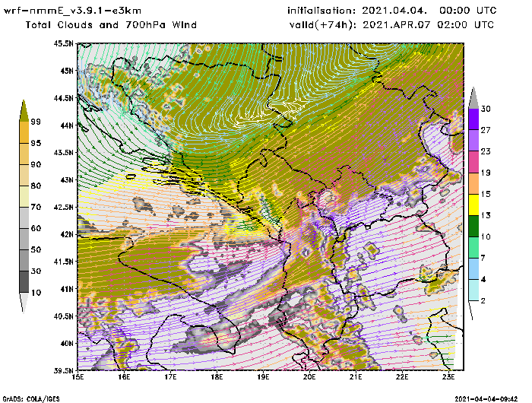The height and width of the screenshot is (403, 532).
Task: Click the 19E longitude label
Action: (263, 377)
